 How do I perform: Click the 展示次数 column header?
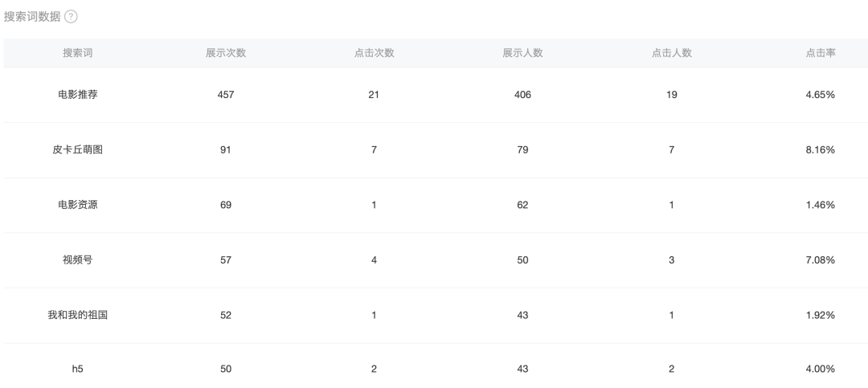click(226, 53)
